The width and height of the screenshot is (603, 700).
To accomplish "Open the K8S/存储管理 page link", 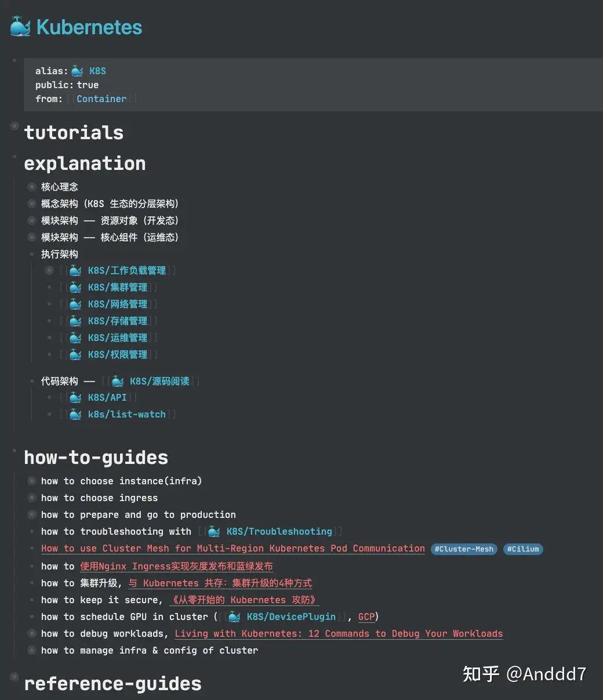I will click(118, 321).
